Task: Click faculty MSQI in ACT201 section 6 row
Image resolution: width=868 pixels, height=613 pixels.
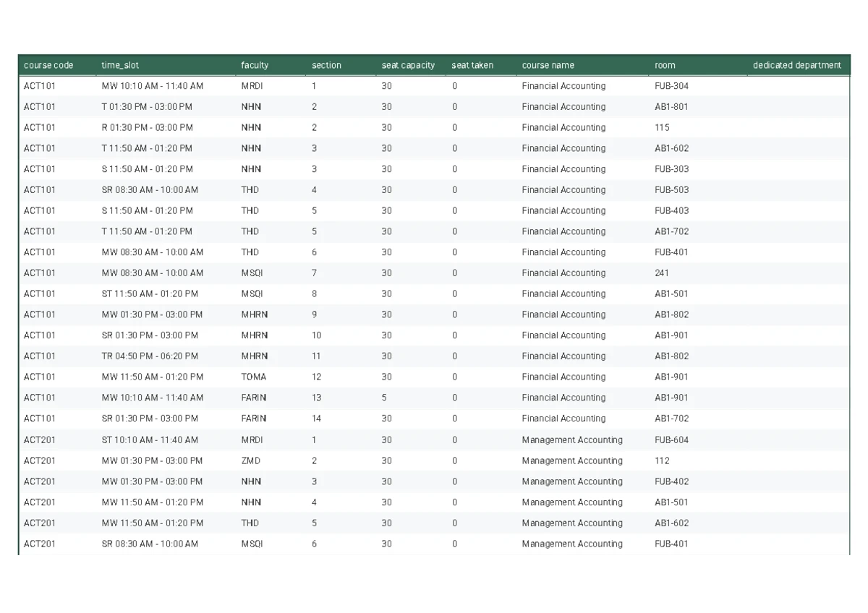Action: pos(252,544)
